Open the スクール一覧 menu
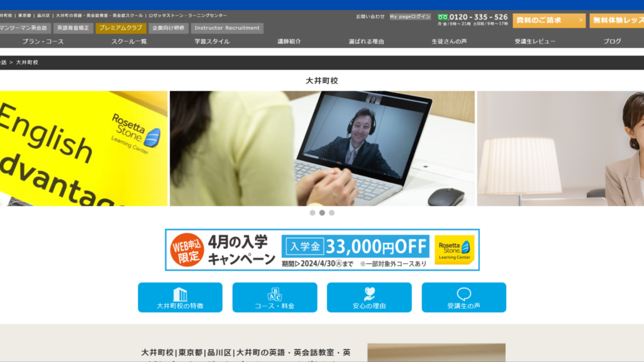 (129, 41)
